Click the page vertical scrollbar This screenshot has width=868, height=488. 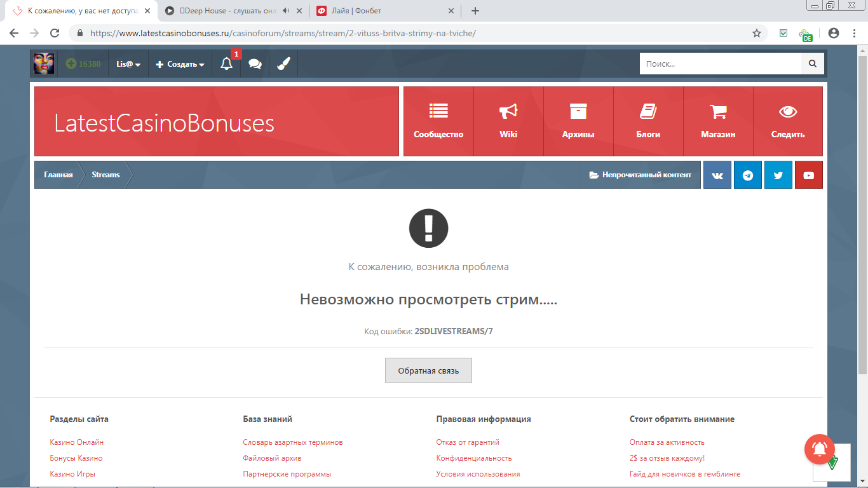pyautogui.click(x=862, y=210)
